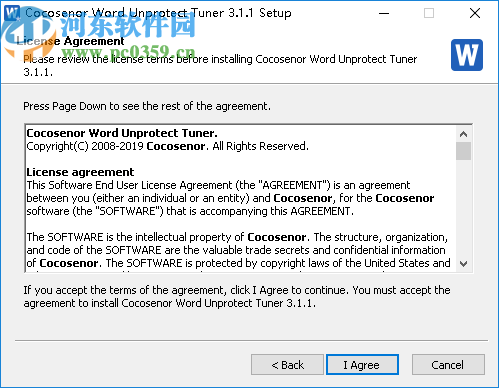Click 'If you accept the terms' instruction text

point(237,297)
